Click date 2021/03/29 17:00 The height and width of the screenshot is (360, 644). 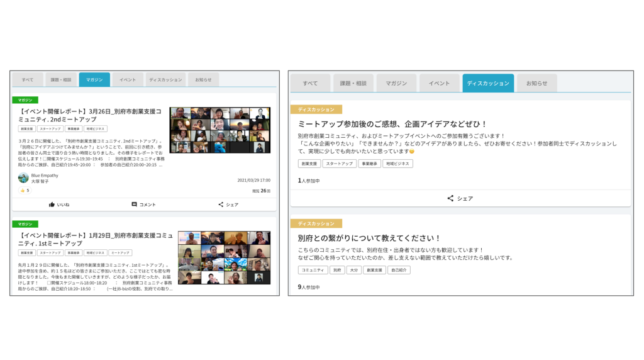click(254, 180)
